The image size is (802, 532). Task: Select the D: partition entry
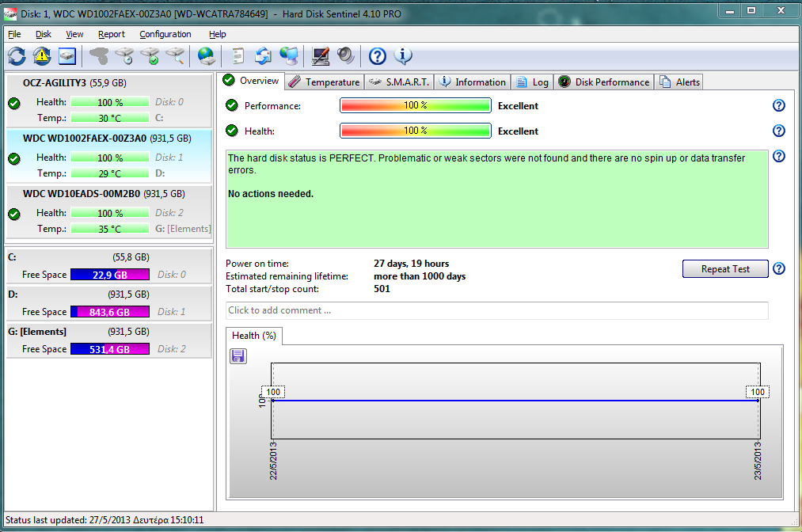coord(108,303)
